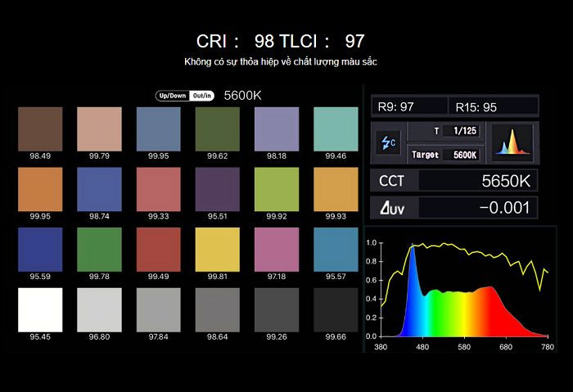The height and width of the screenshot is (392, 573).
Task: Click the 5600K label beside the toggle
Action: click(243, 96)
